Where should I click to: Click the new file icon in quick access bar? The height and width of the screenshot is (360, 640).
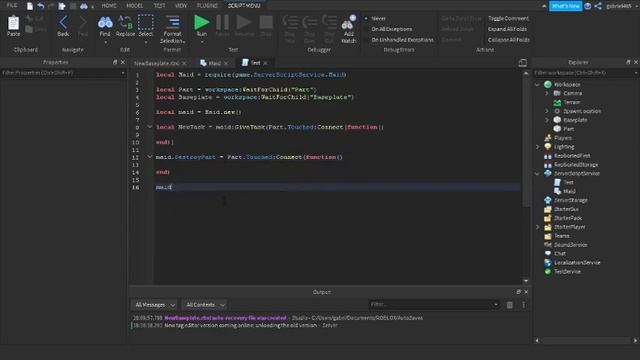30,6
